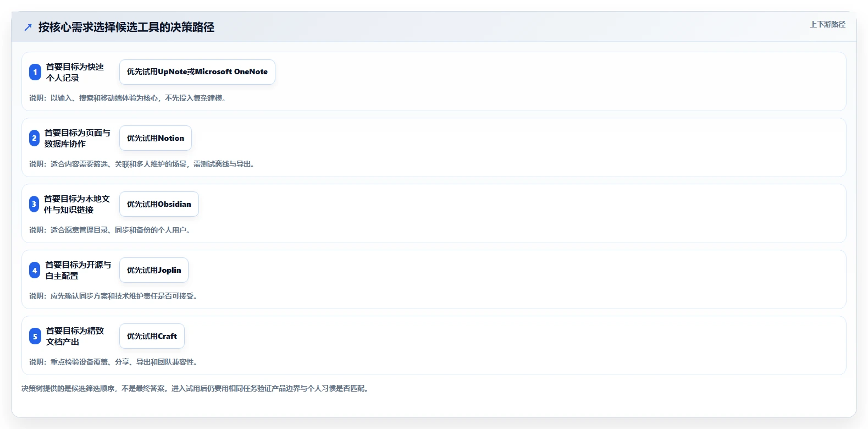Click the note starting 说明：以输入、搜索和移动端体验
Image resolution: width=868 pixels, height=429 pixels.
[x=128, y=98]
